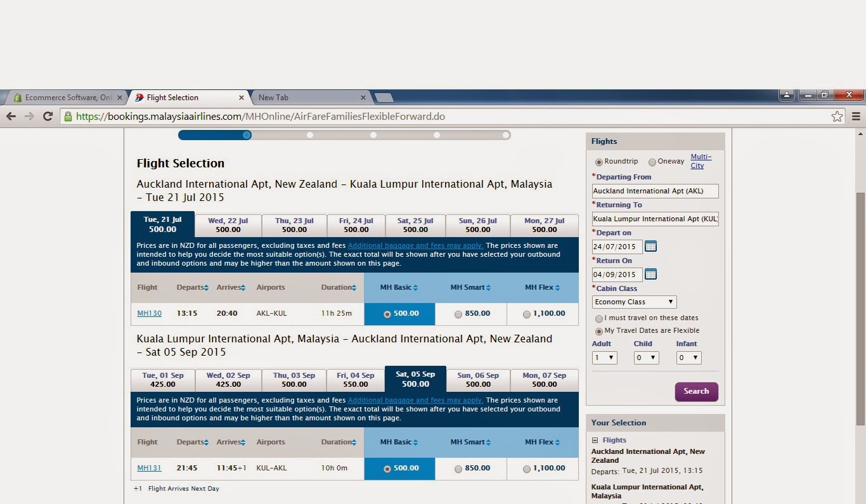This screenshot has height=504, width=866.
Task: Reload the page with refresh icon
Action: point(48,116)
